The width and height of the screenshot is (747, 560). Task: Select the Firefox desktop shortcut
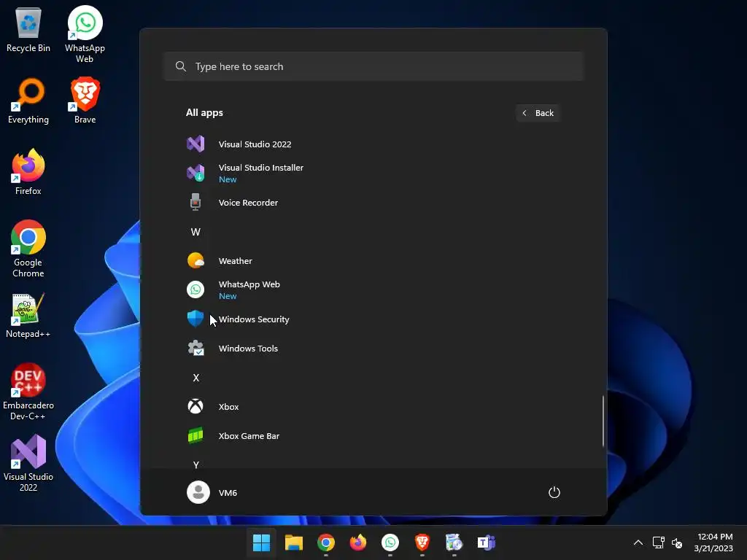click(28, 172)
